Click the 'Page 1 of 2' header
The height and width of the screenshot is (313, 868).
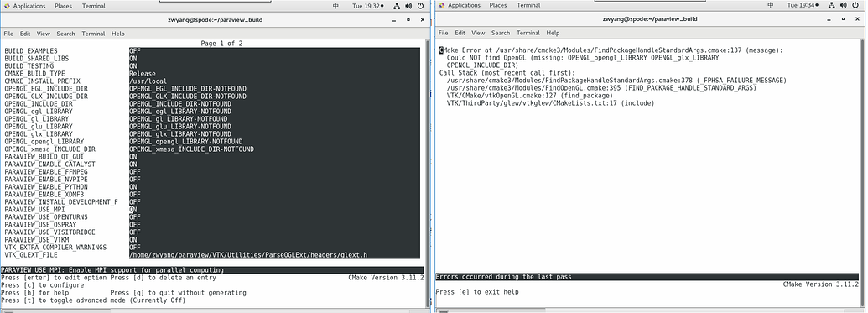[221, 43]
